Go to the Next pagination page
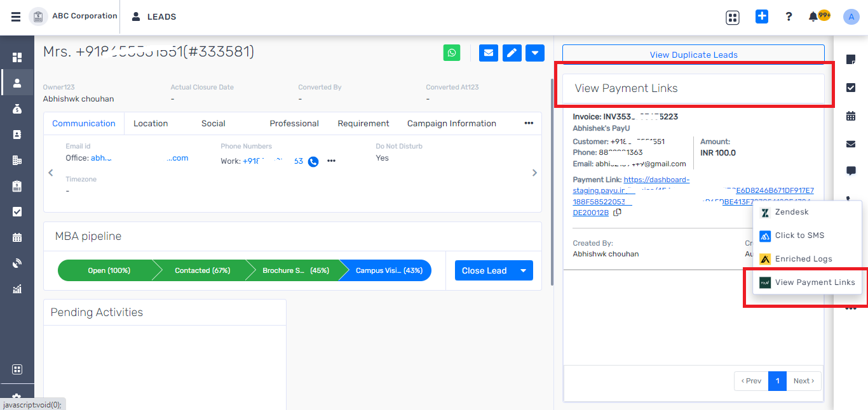 804,381
